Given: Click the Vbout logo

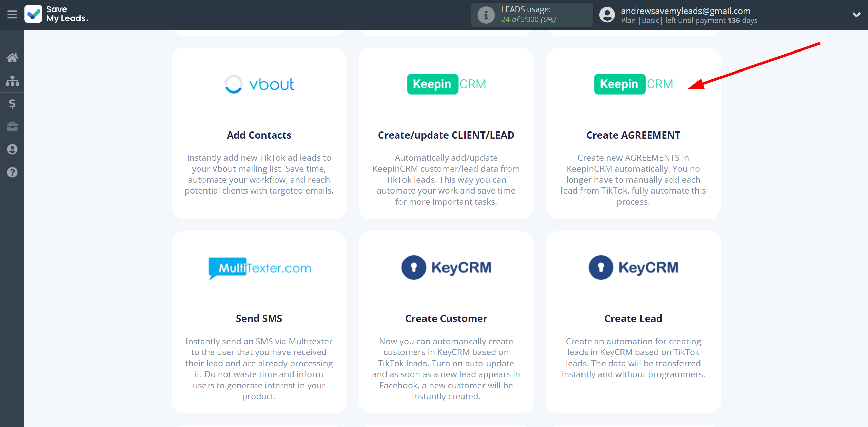Looking at the screenshot, I should pos(259,84).
